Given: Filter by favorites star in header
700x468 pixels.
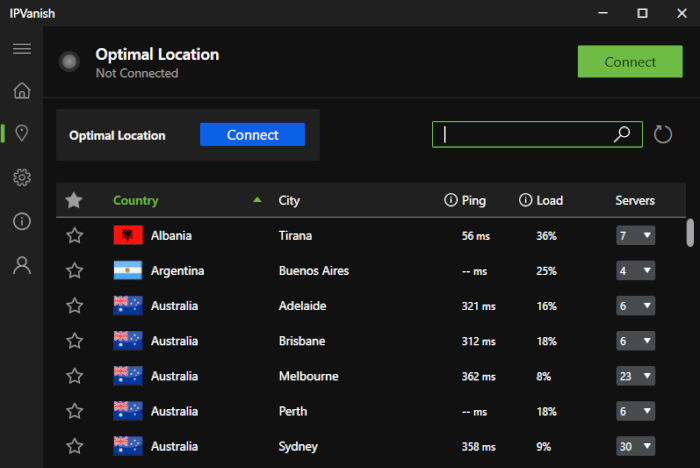Looking at the screenshot, I should tap(74, 200).
